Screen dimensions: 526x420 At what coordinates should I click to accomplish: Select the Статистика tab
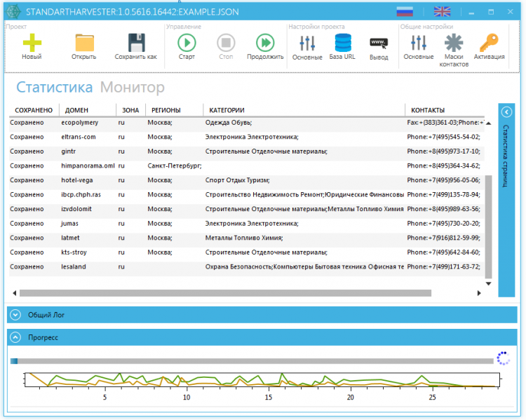(x=54, y=88)
